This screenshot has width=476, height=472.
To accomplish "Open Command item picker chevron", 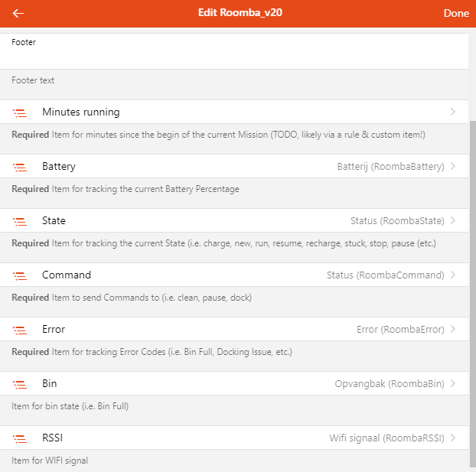I will (x=453, y=275).
